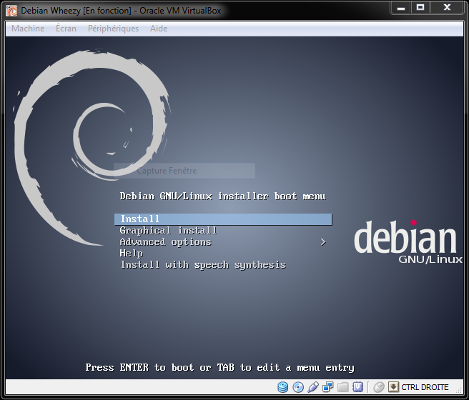Select the Install boot entry
This screenshot has height=400, width=469.
pyautogui.click(x=223, y=219)
